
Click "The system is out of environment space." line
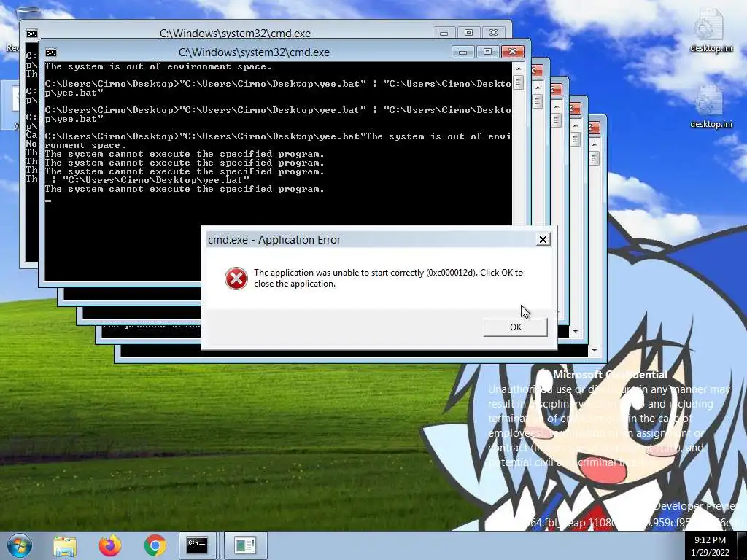(158, 66)
